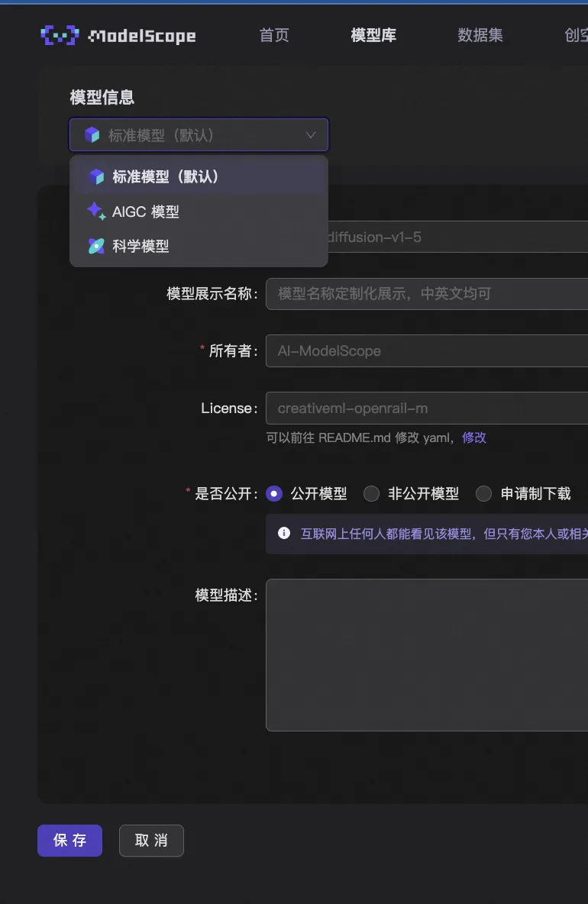This screenshot has width=588, height=904.
Task: Click the 模型信息 heading text
Action: [x=102, y=98]
